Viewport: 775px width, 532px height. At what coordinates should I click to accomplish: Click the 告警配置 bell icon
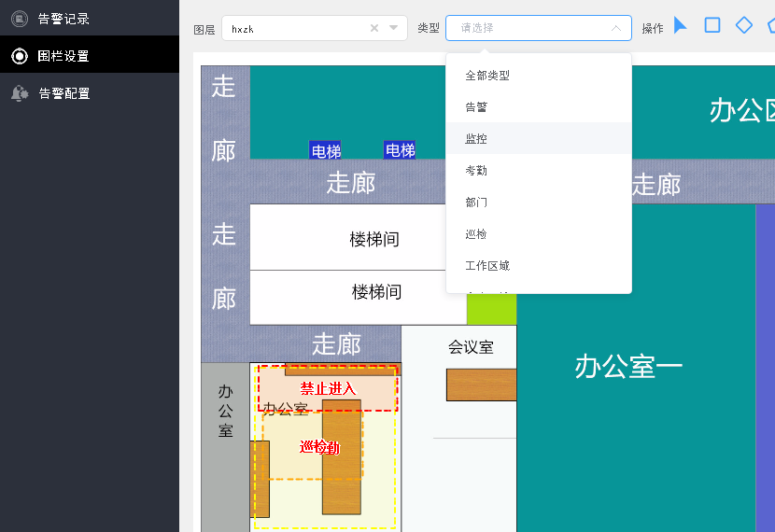pos(20,93)
